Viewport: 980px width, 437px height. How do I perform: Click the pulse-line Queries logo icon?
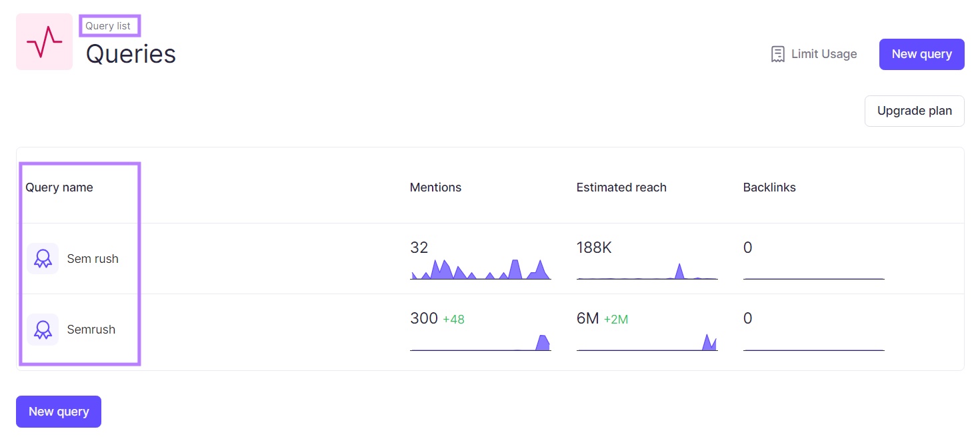pyautogui.click(x=44, y=41)
